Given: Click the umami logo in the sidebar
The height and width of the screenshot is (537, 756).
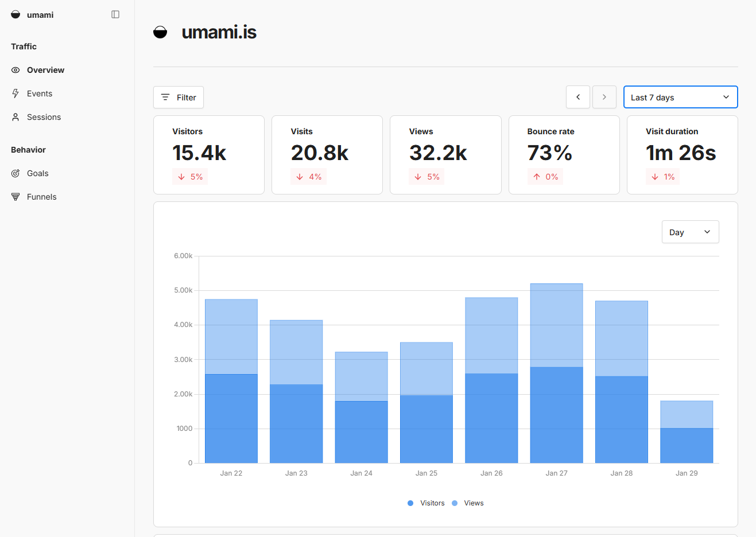Looking at the screenshot, I should click(x=15, y=14).
